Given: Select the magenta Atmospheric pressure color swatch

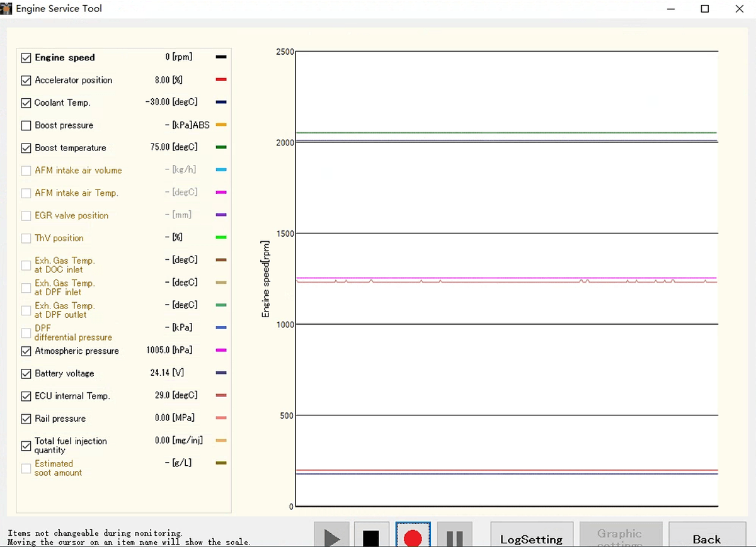Looking at the screenshot, I should click(221, 351).
